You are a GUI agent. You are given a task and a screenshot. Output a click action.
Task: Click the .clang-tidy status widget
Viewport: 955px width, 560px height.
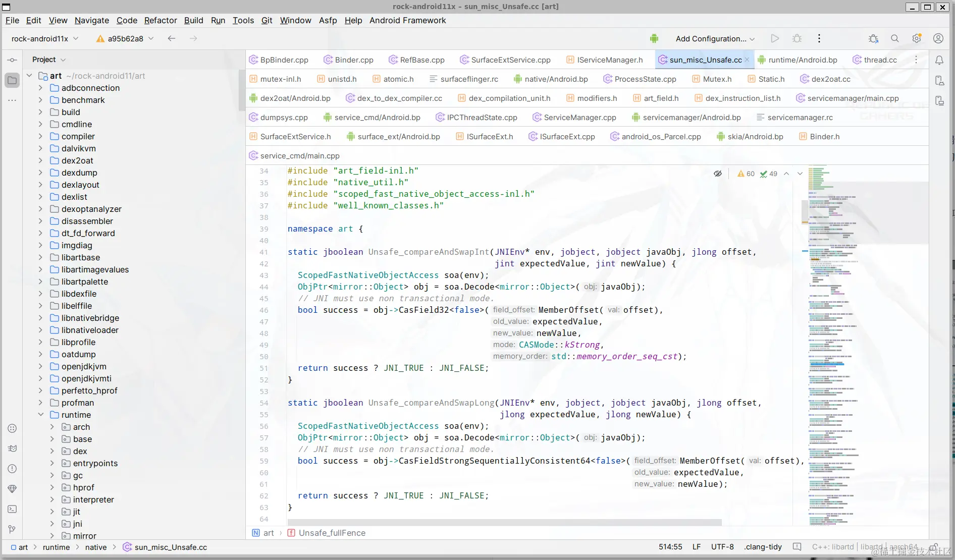[x=763, y=547]
